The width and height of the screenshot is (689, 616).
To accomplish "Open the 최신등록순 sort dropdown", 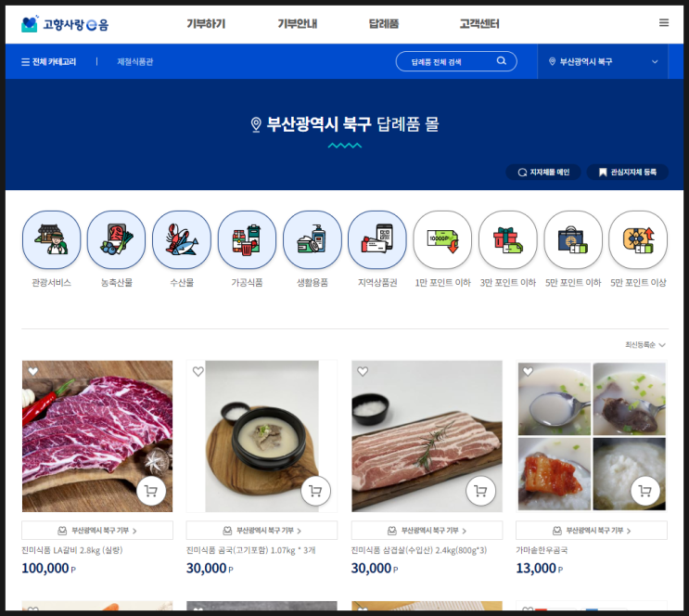I will point(645,345).
